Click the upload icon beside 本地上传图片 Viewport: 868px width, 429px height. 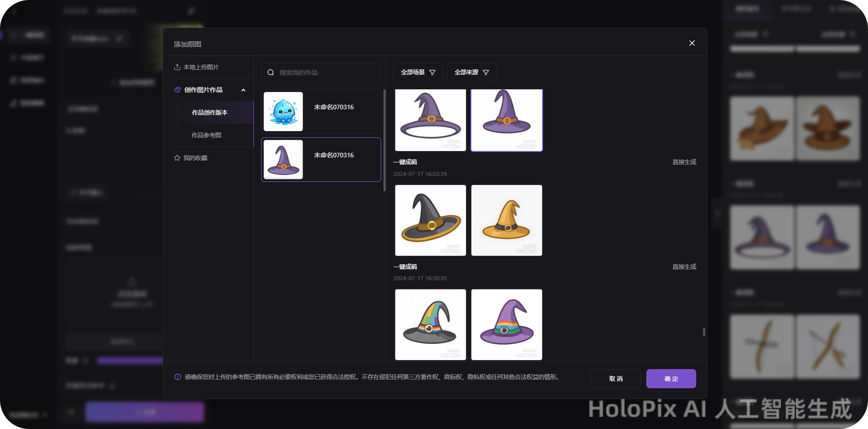(x=177, y=67)
